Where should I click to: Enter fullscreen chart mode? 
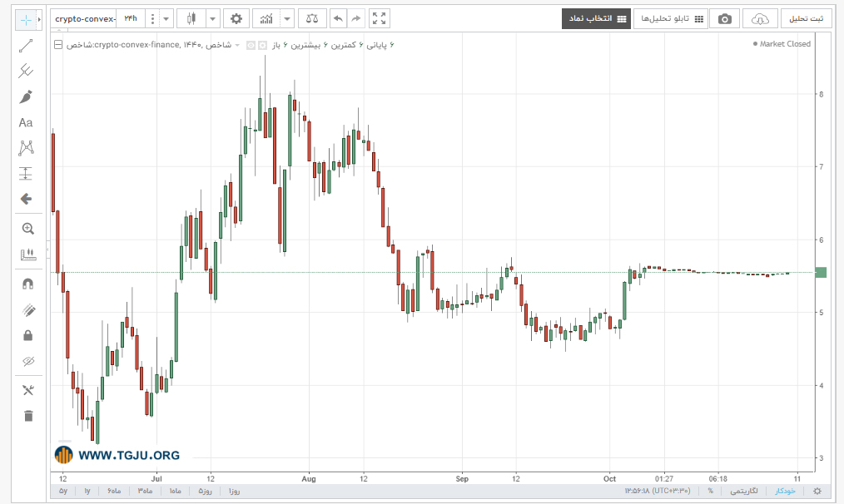click(379, 19)
